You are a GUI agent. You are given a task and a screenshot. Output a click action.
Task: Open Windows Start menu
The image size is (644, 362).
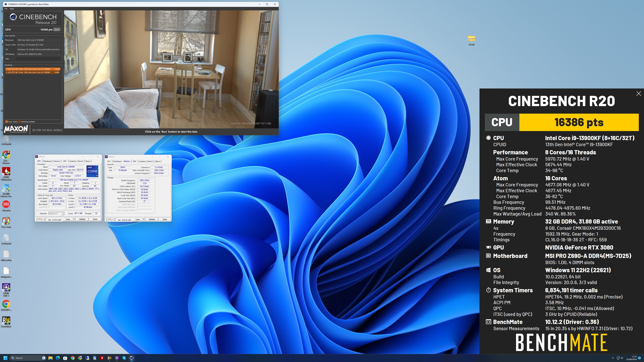(x=5, y=358)
